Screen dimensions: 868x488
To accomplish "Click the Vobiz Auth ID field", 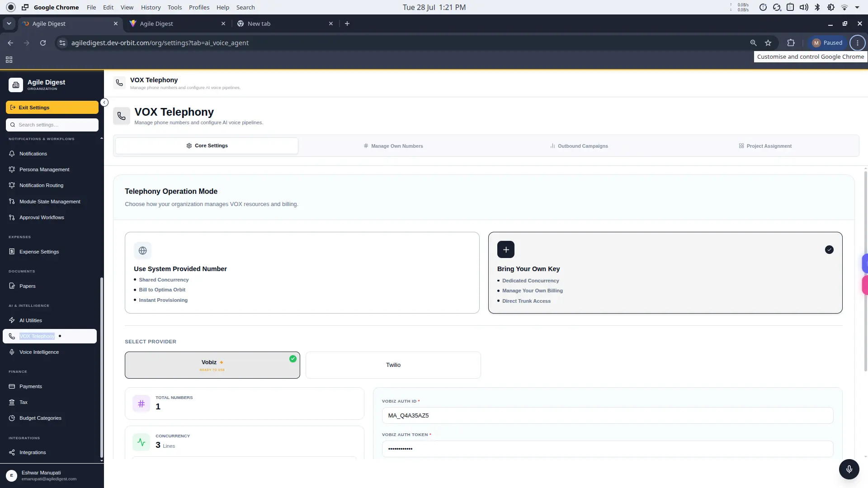I will pos(608,416).
